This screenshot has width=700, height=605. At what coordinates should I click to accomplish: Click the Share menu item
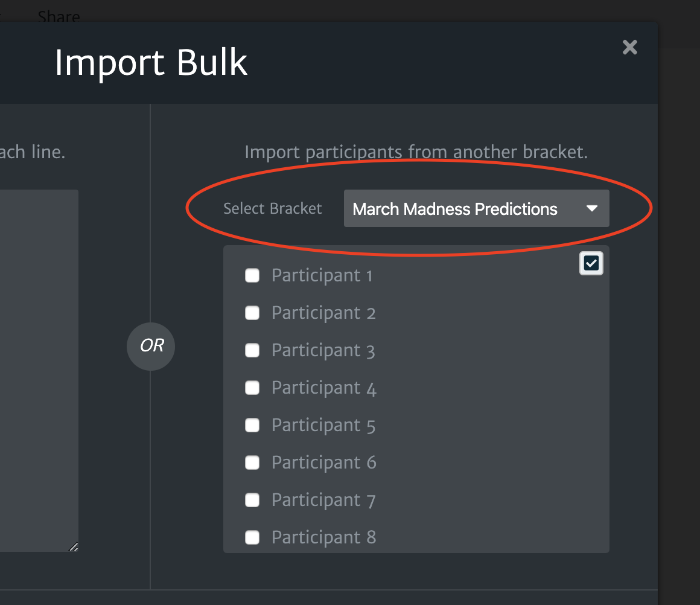click(x=59, y=16)
